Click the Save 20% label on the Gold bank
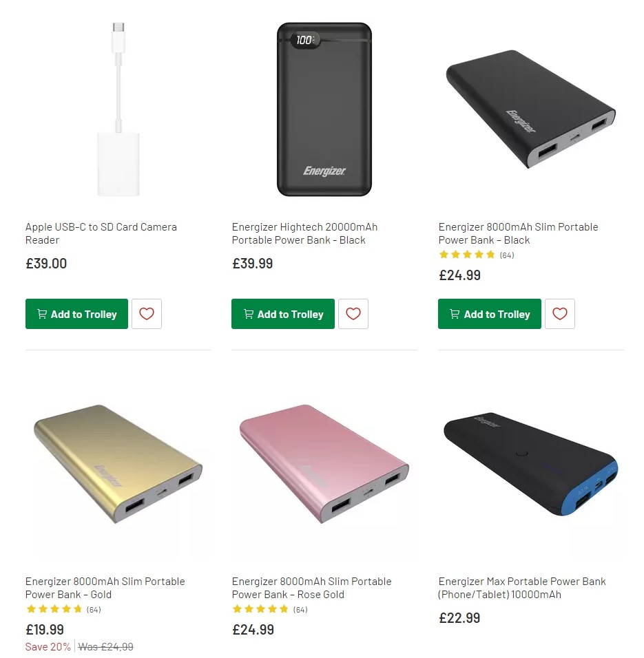Viewport: 644px width, 658px height. (47, 647)
